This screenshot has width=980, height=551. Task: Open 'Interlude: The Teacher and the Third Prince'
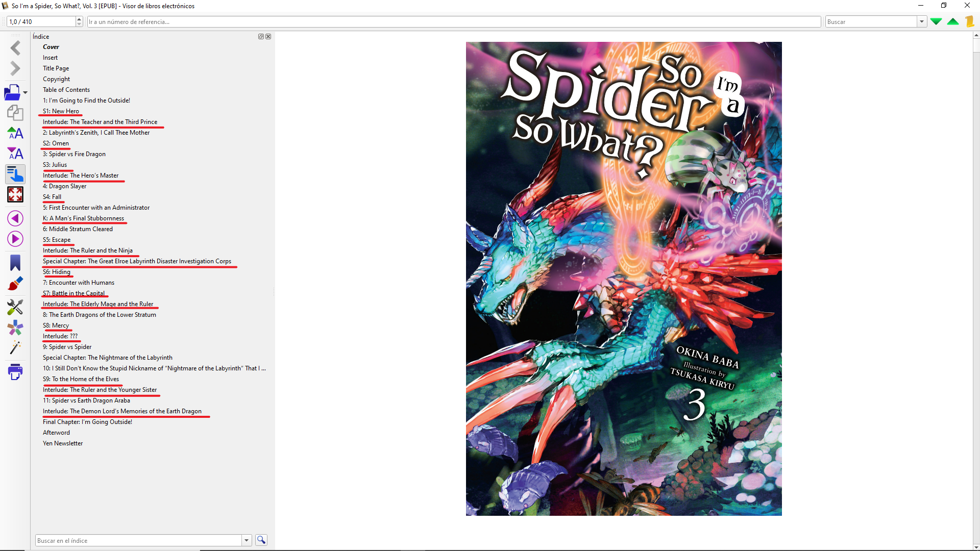[100, 122]
